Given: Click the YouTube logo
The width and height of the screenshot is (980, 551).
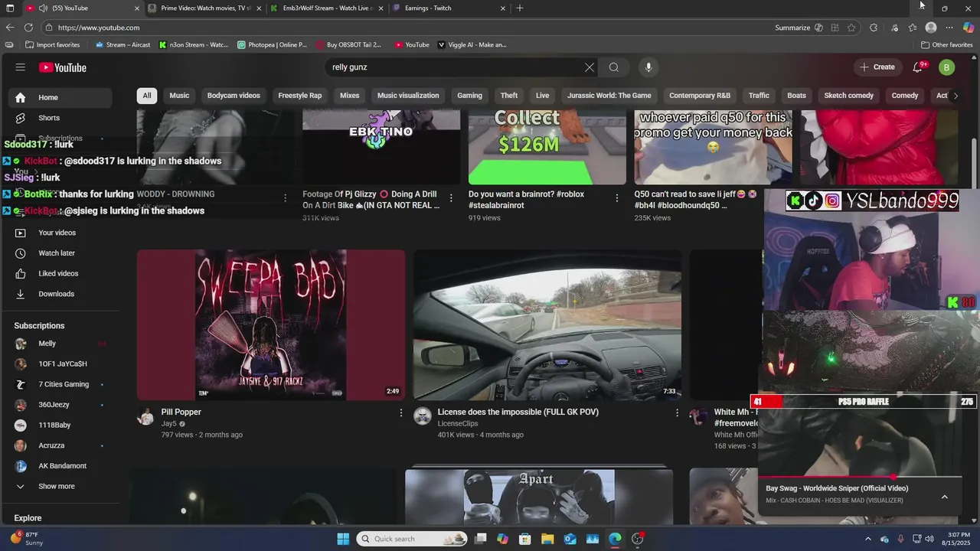Looking at the screenshot, I should coord(63,67).
